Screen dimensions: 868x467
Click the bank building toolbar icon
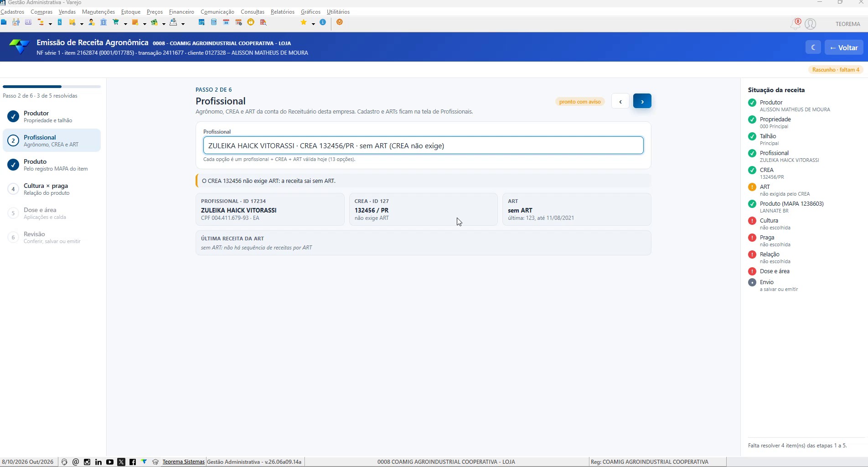point(103,22)
